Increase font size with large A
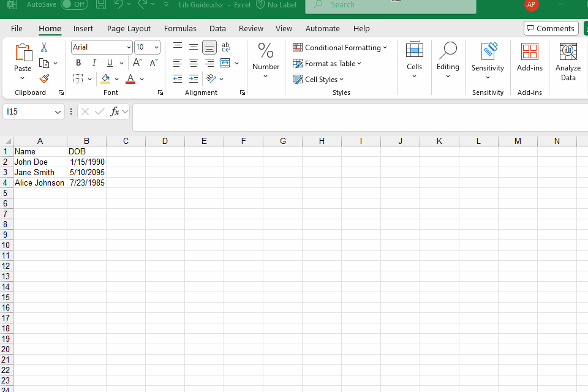Viewport: 588px width, 392px height. [137, 62]
